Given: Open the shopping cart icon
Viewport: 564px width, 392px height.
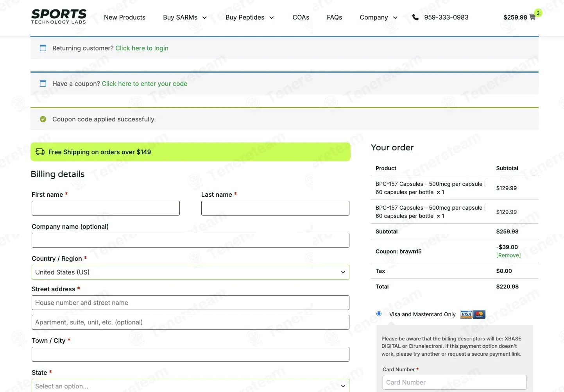Looking at the screenshot, I should click(x=532, y=17).
